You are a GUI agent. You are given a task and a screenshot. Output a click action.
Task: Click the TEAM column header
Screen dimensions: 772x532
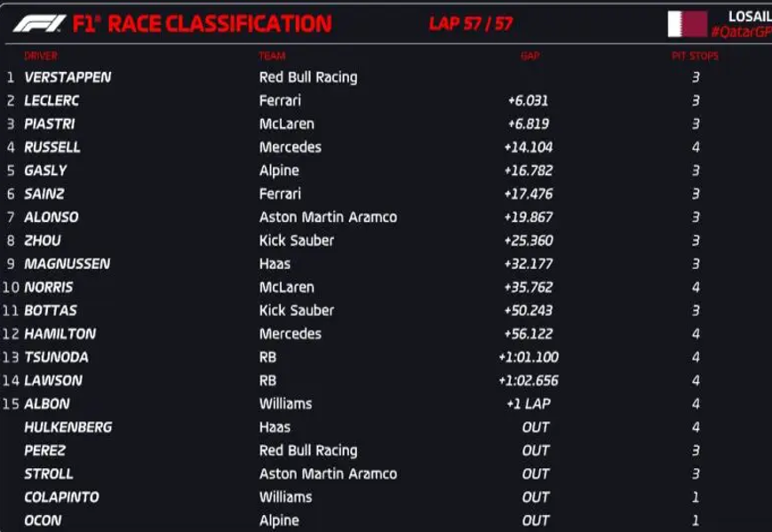272,56
